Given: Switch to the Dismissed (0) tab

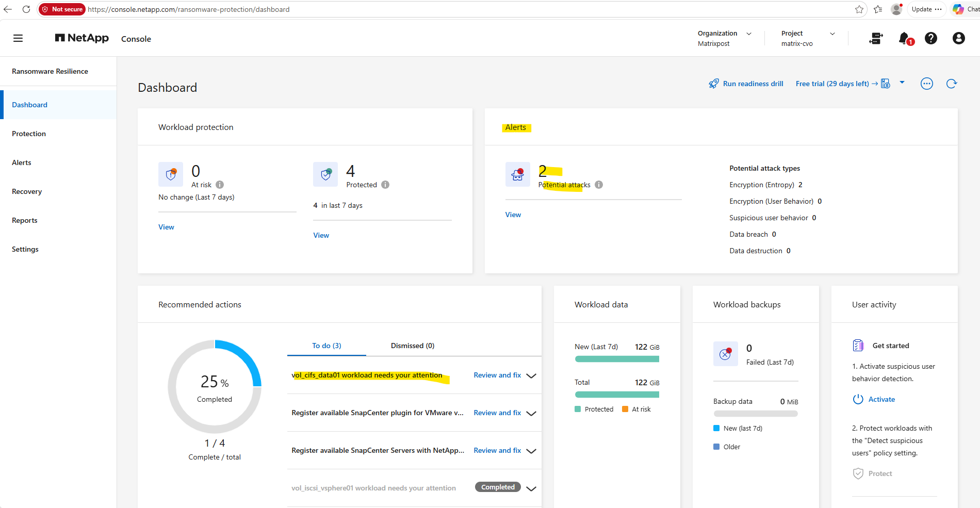Looking at the screenshot, I should [x=413, y=346].
